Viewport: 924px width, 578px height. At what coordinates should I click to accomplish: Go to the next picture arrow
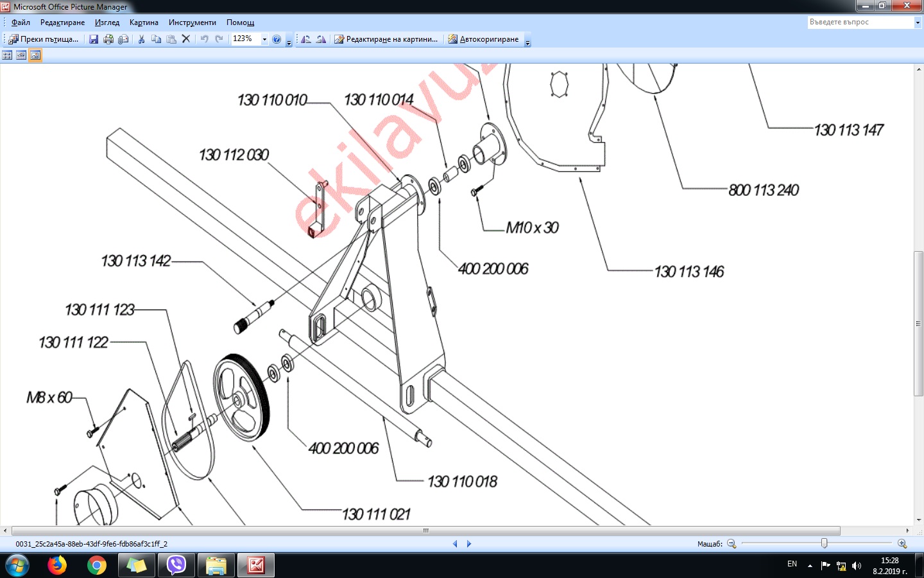(469, 544)
